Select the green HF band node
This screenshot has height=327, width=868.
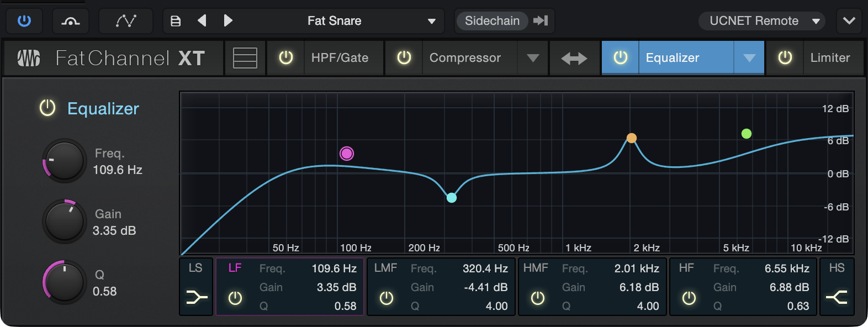pos(747,134)
